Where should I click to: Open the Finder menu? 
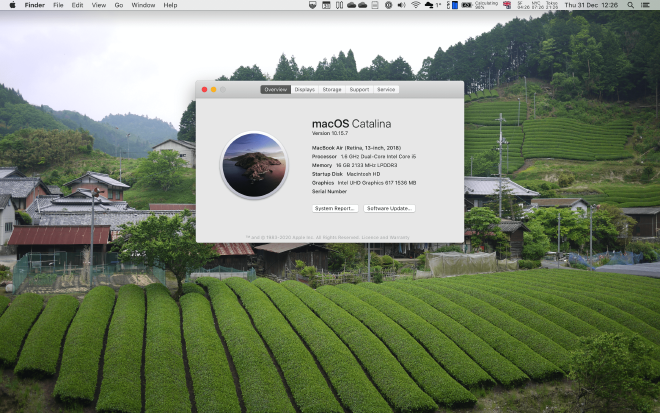point(35,5)
